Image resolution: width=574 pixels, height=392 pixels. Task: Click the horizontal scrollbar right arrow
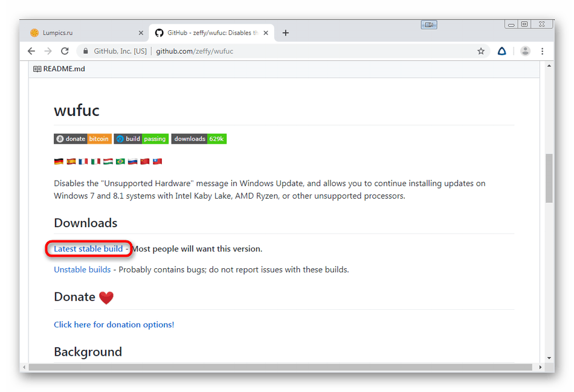pos(540,367)
